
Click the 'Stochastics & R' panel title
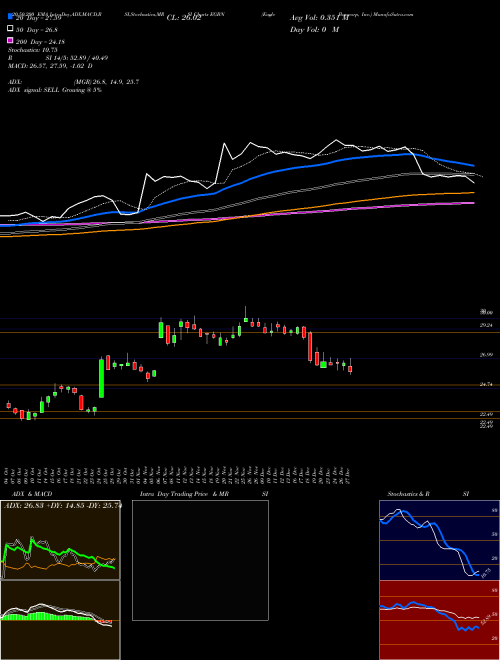(x=409, y=494)
